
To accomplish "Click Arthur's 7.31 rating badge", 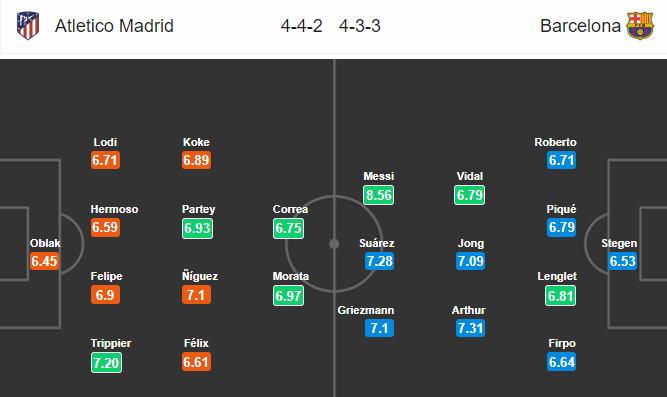I will 470,328.
